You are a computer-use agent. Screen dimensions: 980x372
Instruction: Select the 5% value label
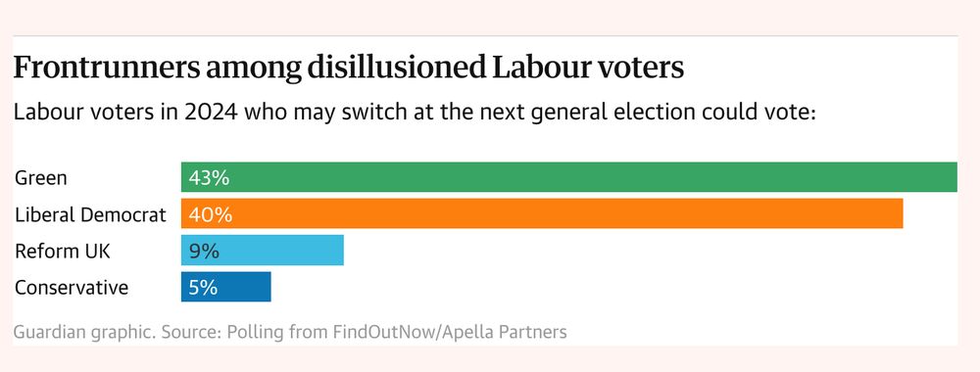[x=203, y=288]
